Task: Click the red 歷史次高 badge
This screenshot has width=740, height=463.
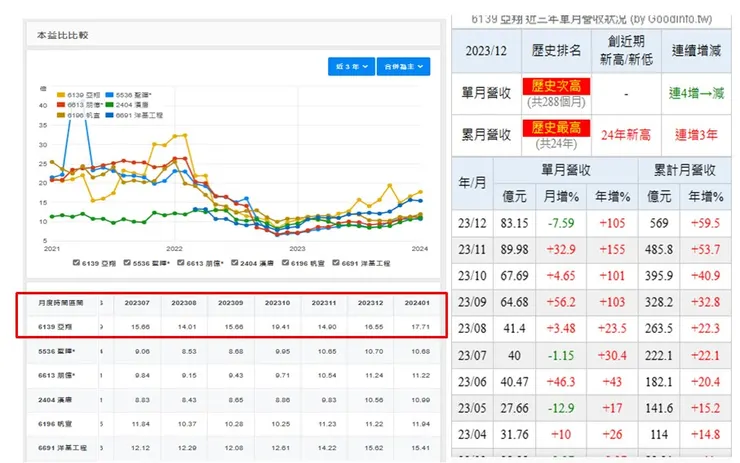Action: coord(556,86)
